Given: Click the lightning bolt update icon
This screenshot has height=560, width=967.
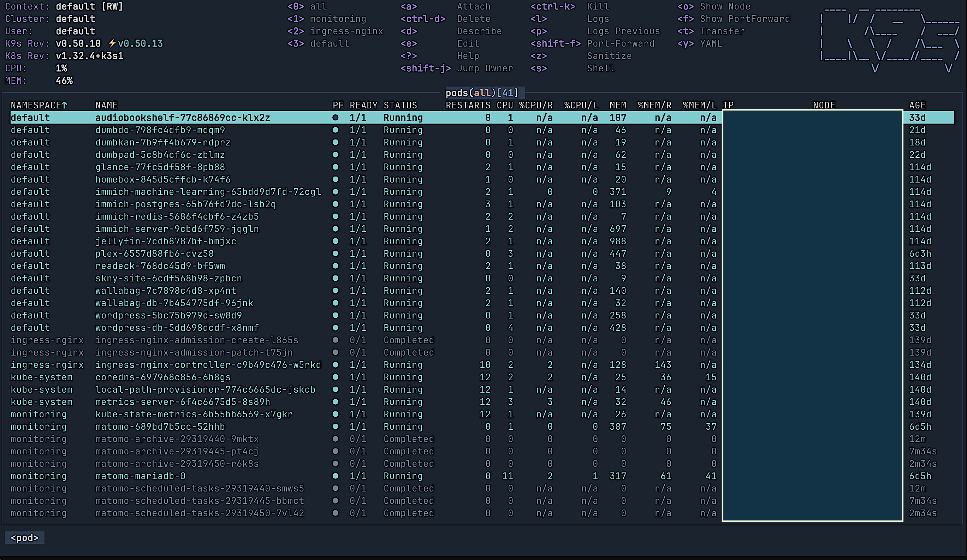Looking at the screenshot, I should click(112, 43).
